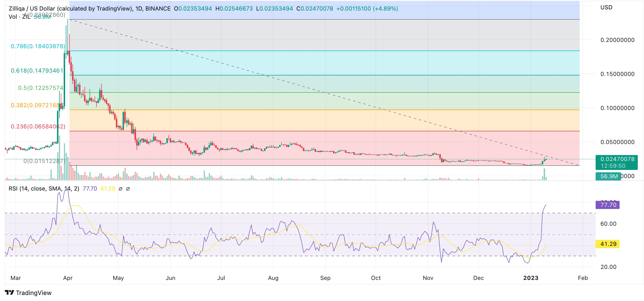Click the 0.786(0.18403878) Fibonacci level label

pyautogui.click(x=38, y=46)
